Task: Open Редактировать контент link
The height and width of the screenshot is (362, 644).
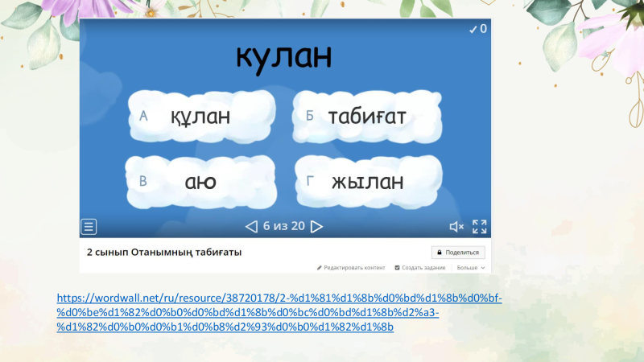Action: [x=351, y=268]
